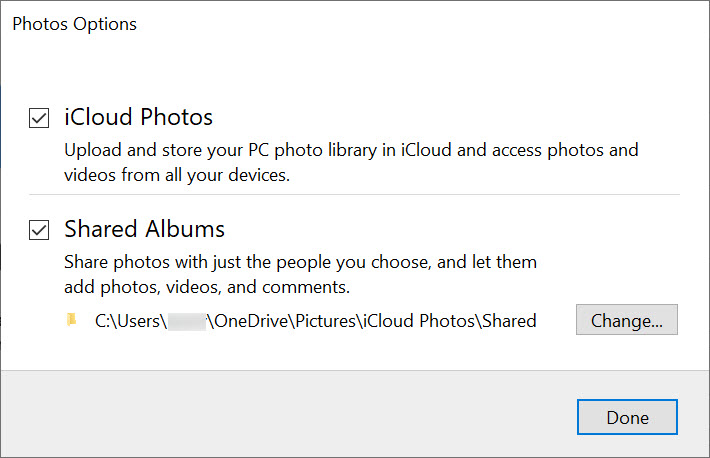Screen dimensions: 710x458
Task: Click the iCloud Photos heading label
Action: point(138,117)
